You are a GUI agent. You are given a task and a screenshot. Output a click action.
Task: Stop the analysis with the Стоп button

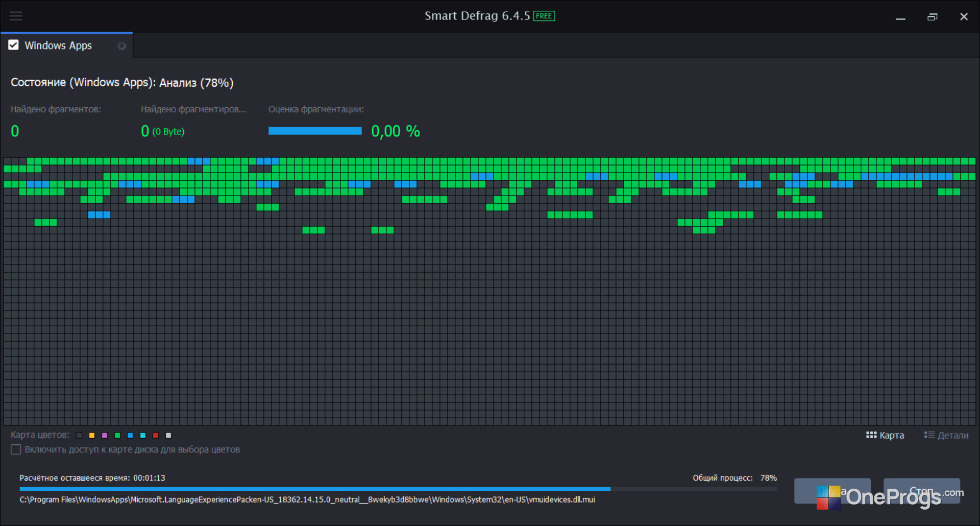(x=922, y=491)
